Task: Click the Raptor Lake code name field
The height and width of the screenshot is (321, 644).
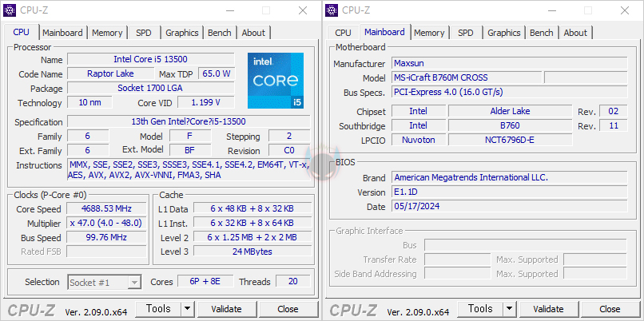Action: point(110,74)
